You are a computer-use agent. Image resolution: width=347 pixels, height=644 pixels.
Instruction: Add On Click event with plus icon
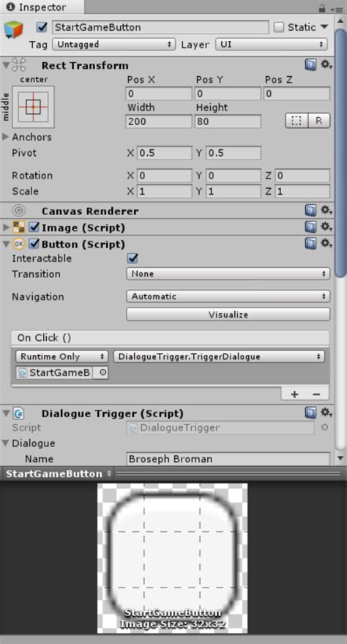click(294, 394)
